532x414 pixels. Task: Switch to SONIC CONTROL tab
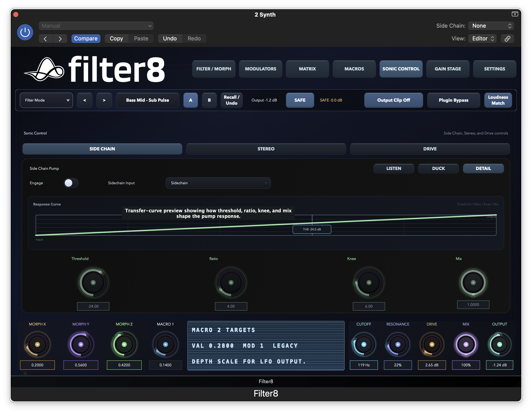[x=401, y=69]
